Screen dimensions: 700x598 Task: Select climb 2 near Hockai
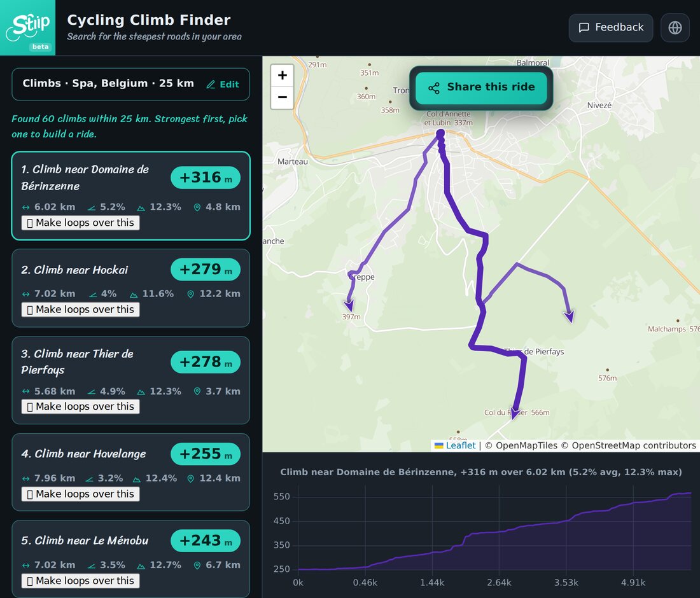point(131,288)
